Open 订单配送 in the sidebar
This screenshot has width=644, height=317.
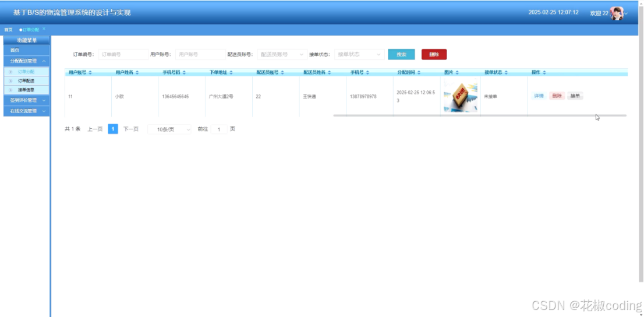pos(26,80)
